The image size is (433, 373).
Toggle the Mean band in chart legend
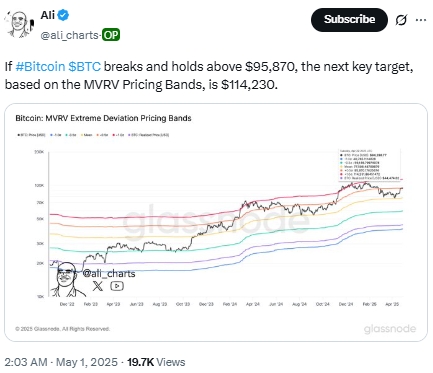pyautogui.click(x=86, y=135)
